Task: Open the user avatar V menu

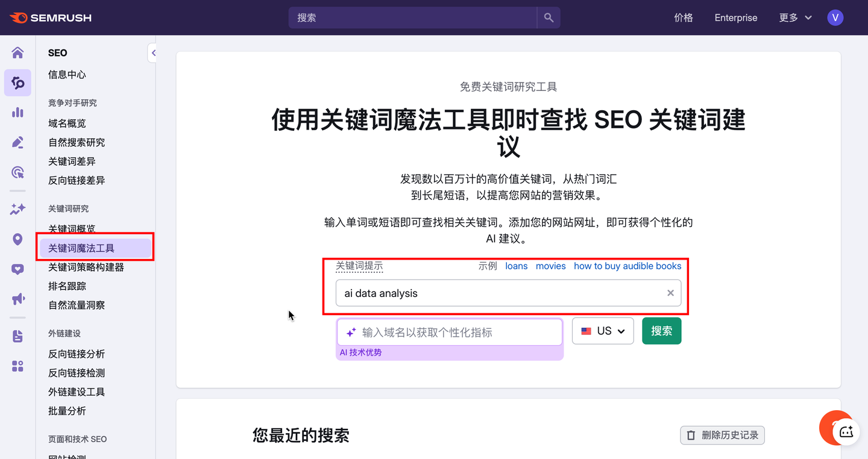Action: [835, 17]
